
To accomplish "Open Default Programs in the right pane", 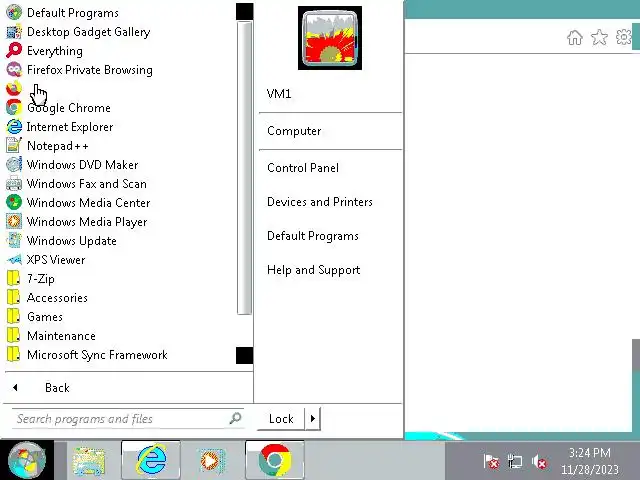I will 313,236.
